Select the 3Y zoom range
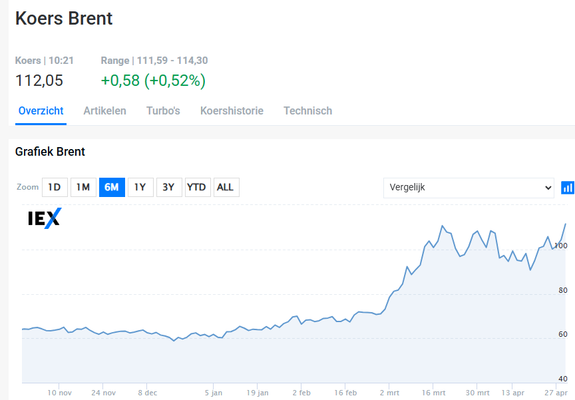Image resolution: width=575 pixels, height=400 pixels. pos(169,187)
